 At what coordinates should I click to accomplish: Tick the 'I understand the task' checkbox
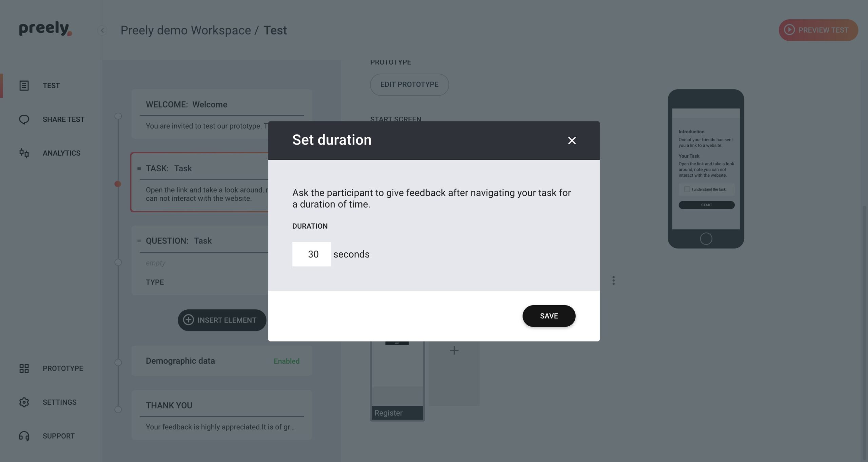687,189
